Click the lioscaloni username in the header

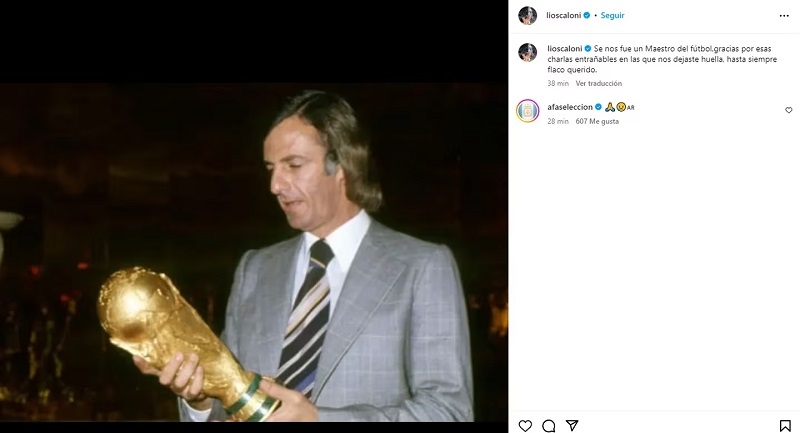pyautogui.click(x=564, y=16)
